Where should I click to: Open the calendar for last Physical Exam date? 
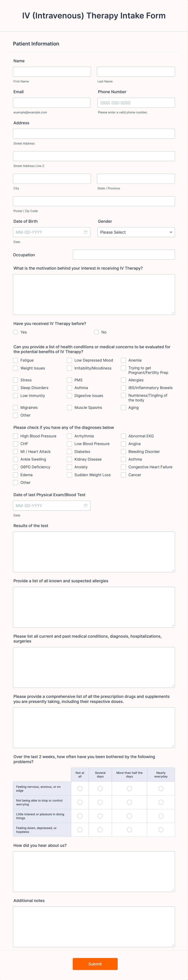coord(85,506)
